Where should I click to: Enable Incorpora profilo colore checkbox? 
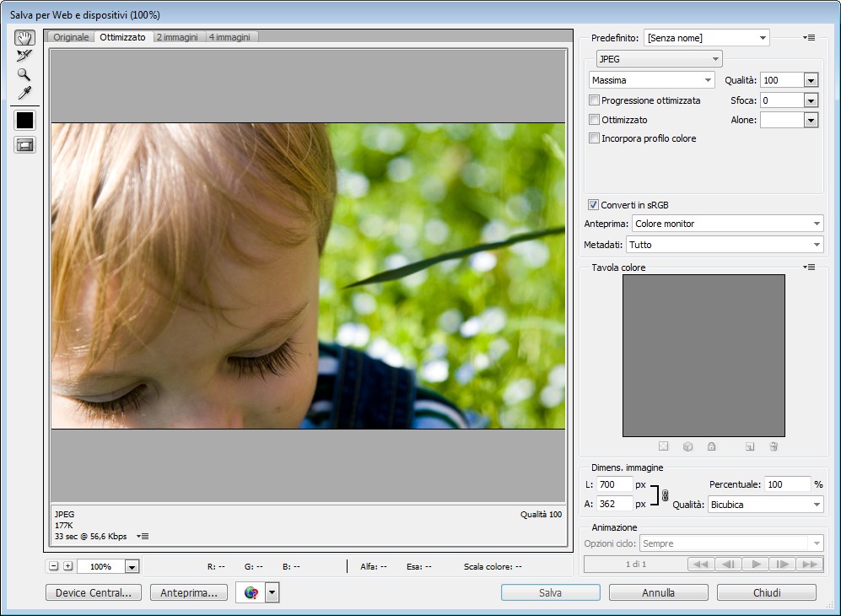click(x=595, y=138)
